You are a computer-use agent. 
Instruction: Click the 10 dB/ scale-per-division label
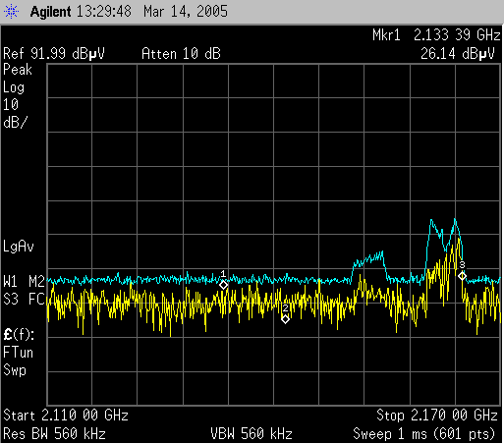[15, 114]
